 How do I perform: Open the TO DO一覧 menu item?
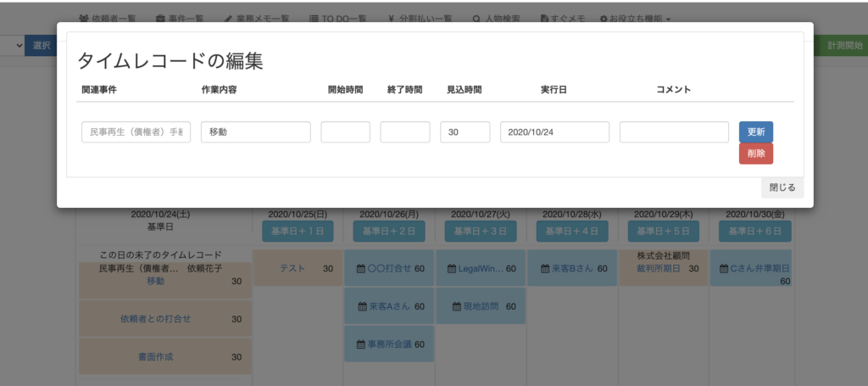(339, 19)
